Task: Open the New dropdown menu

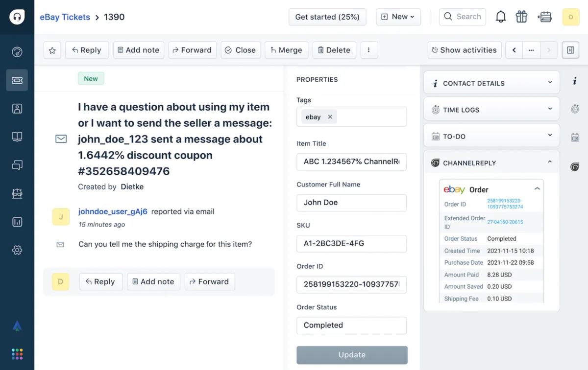Action: pyautogui.click(x=398, y=17)
